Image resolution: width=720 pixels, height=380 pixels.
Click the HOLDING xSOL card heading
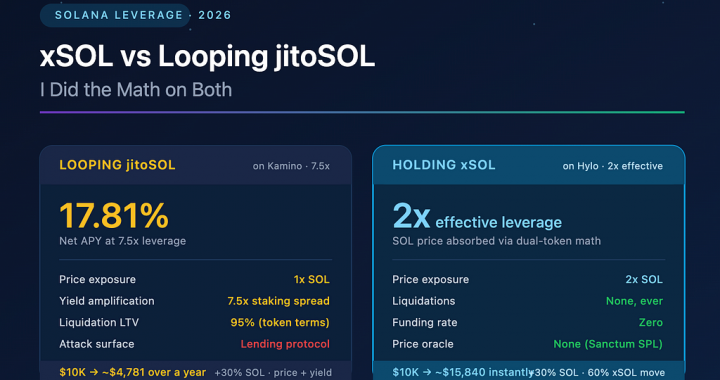click(444, 165)
